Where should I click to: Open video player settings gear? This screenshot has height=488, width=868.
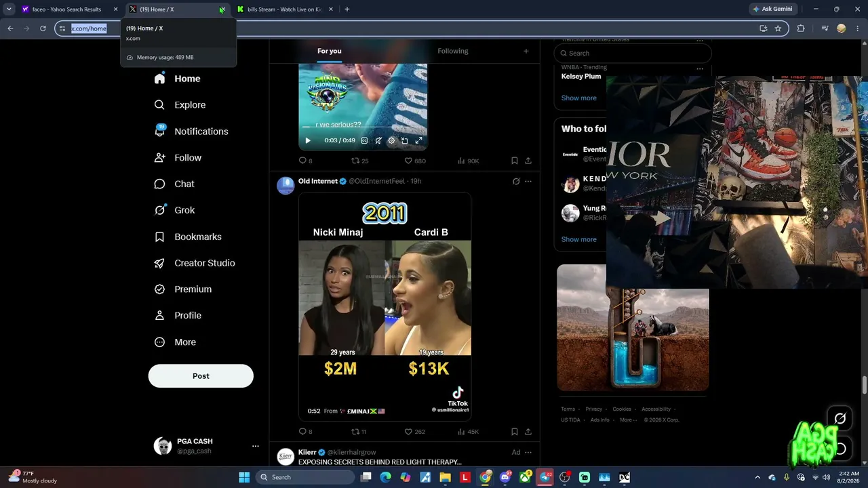click(391, 141)
